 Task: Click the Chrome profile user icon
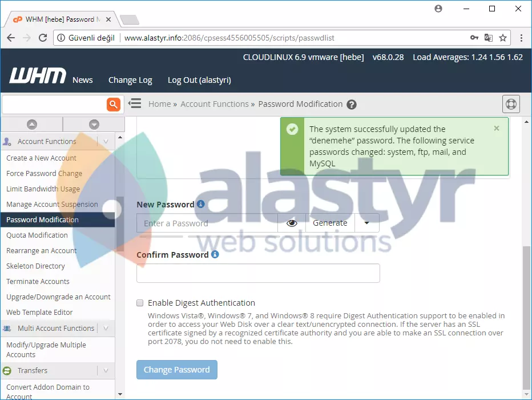[438, 9]
